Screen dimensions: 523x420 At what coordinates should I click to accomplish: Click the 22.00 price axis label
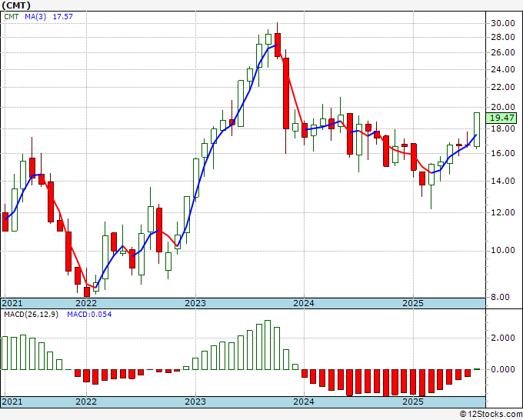pyautogui.click(x=503, y=87)
